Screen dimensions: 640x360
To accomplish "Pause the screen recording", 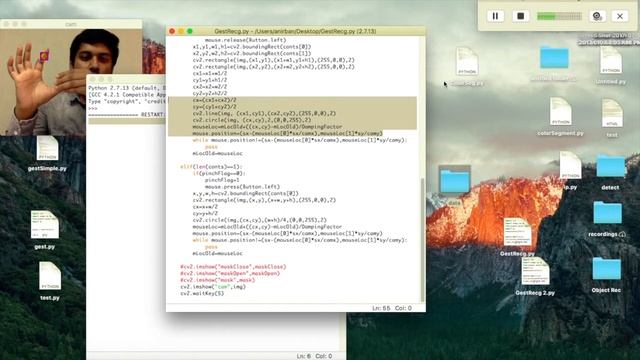I will tap(495, 16).
